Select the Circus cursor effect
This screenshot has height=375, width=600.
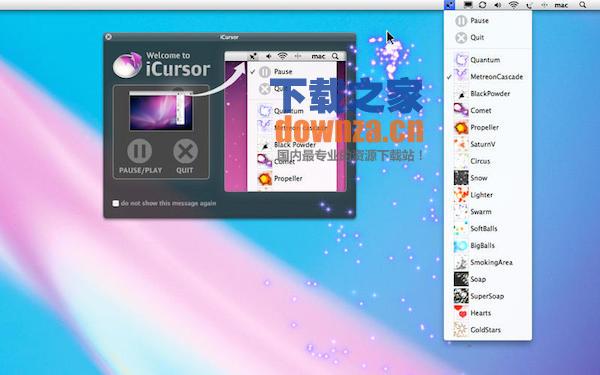(x=488, y=161)
